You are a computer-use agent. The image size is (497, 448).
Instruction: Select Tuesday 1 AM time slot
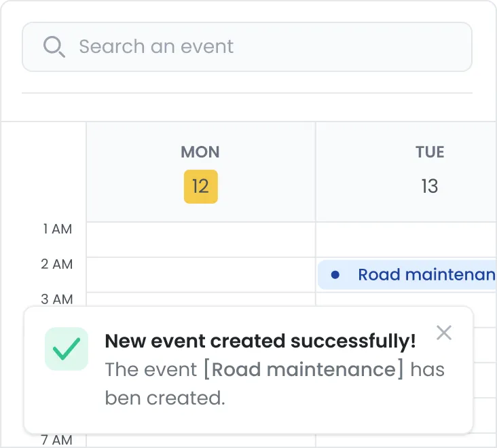pos(406,240)
